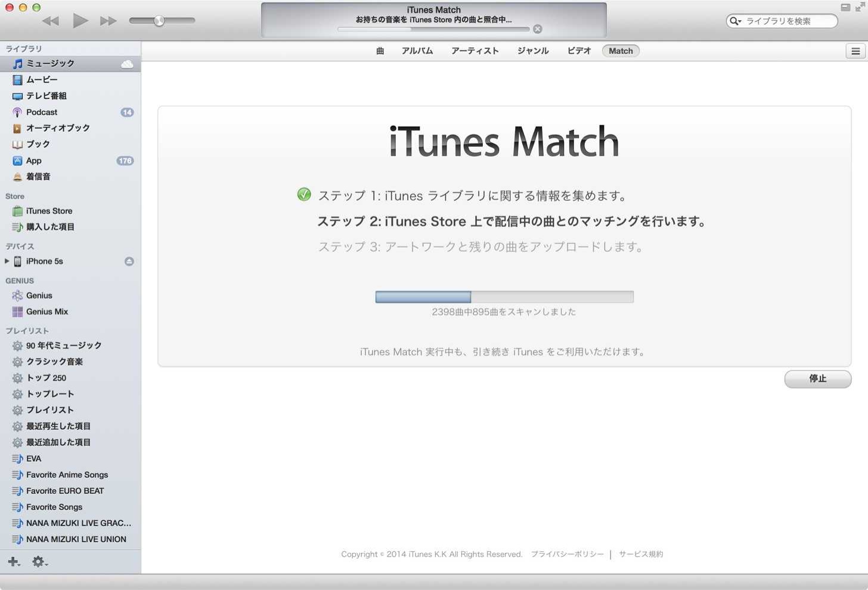Open iTunes Store in sidebar
Image resolution: width=868 pixels, height=590 pixels.
tap(70, 211)
